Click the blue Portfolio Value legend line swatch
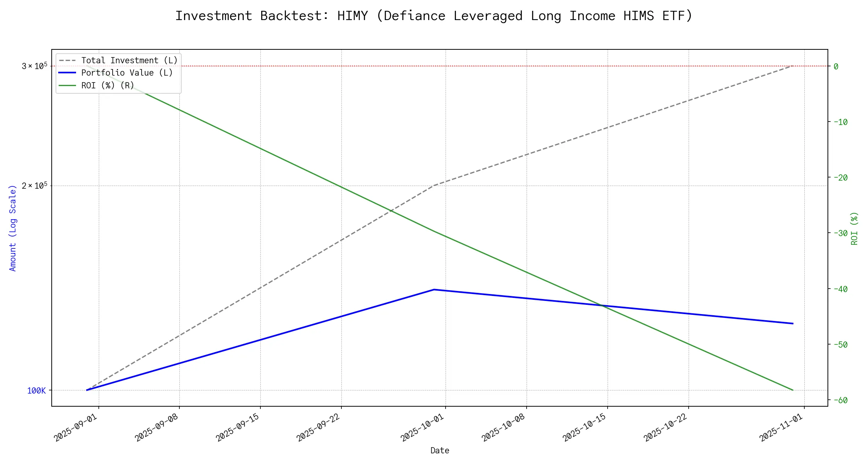868x463 pixels. (67, 73)
